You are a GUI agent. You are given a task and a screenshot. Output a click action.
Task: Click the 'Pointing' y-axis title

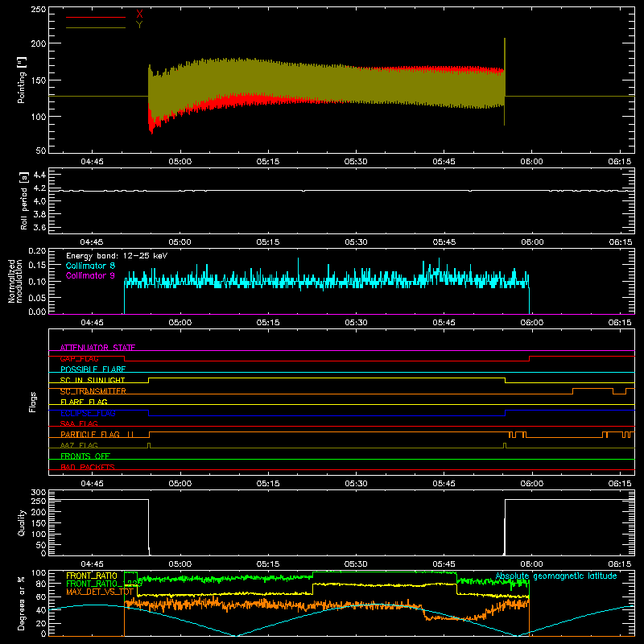tap(22, 80)
